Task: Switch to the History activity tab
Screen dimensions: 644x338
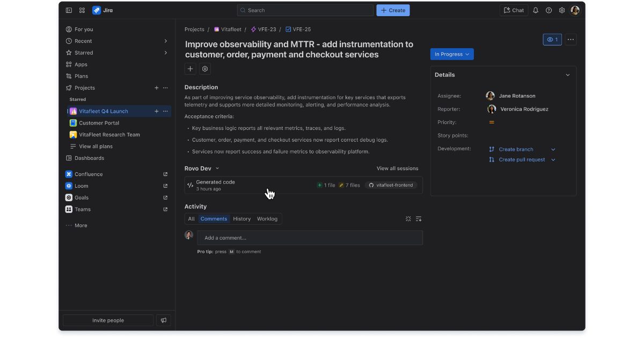Action: pos(241,219)
